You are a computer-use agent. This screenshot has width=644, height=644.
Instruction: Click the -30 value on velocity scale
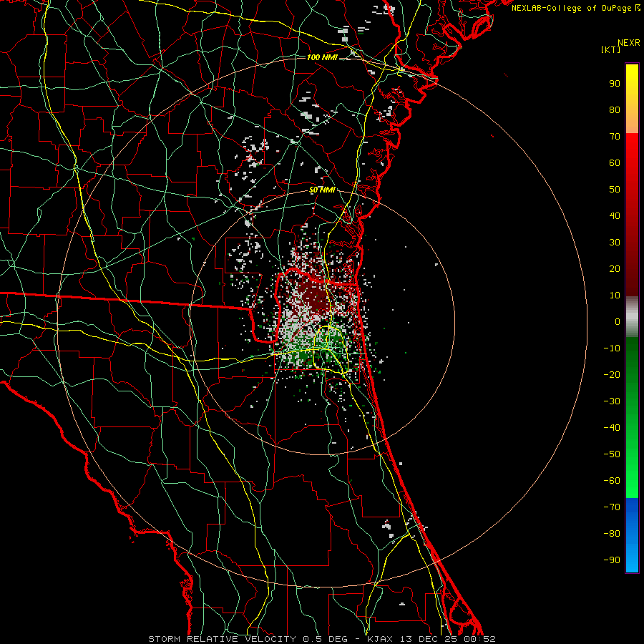tap(612, 401)
